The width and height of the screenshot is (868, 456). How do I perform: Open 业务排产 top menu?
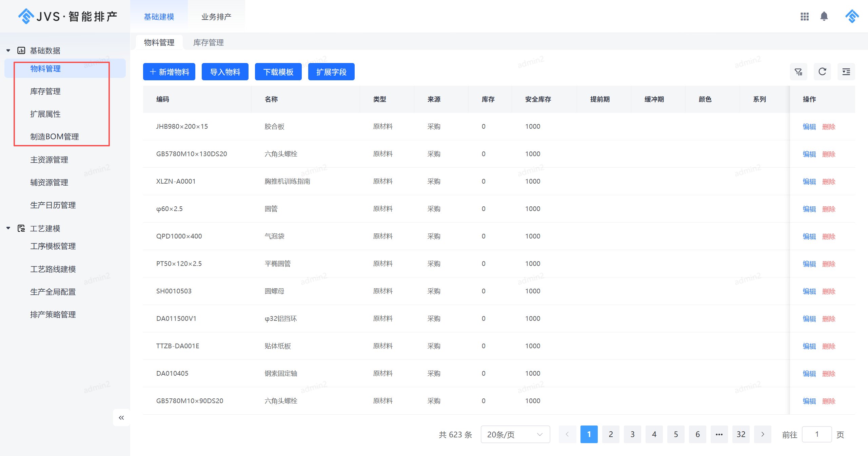[x=216, y=17]
